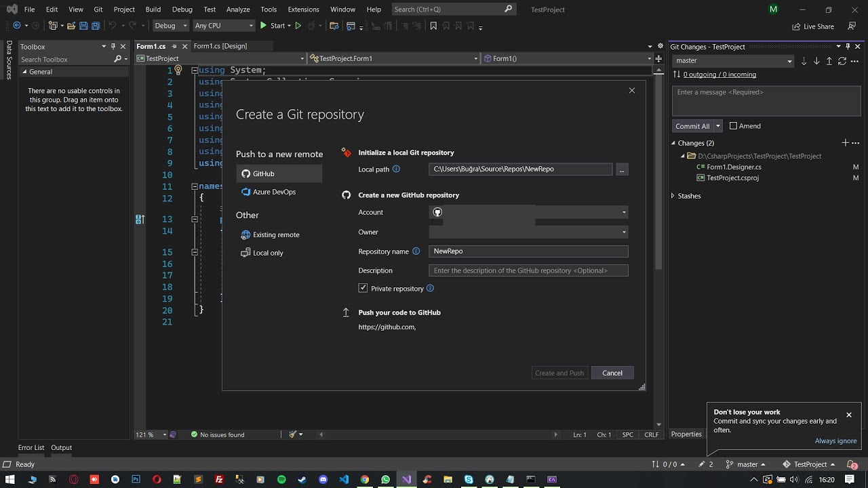Click the Navigate Backward toolbar arrow
868x488 pixels.
coord(17,26)
